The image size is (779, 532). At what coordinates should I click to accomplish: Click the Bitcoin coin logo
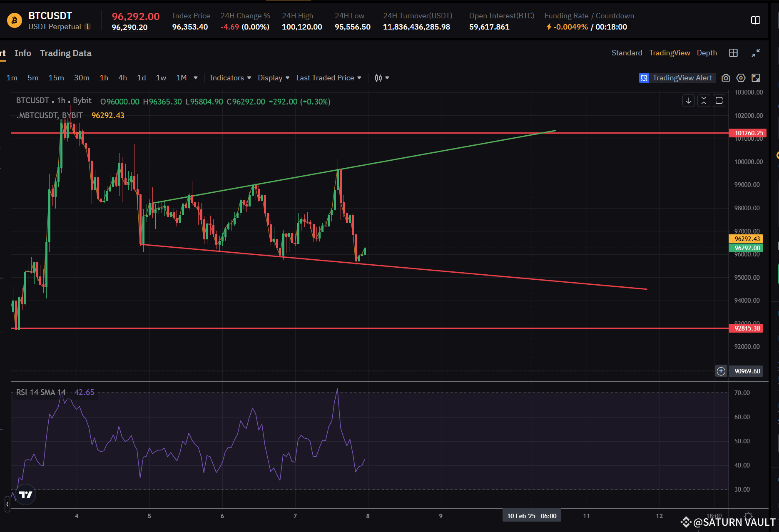(x=15, y=20)
